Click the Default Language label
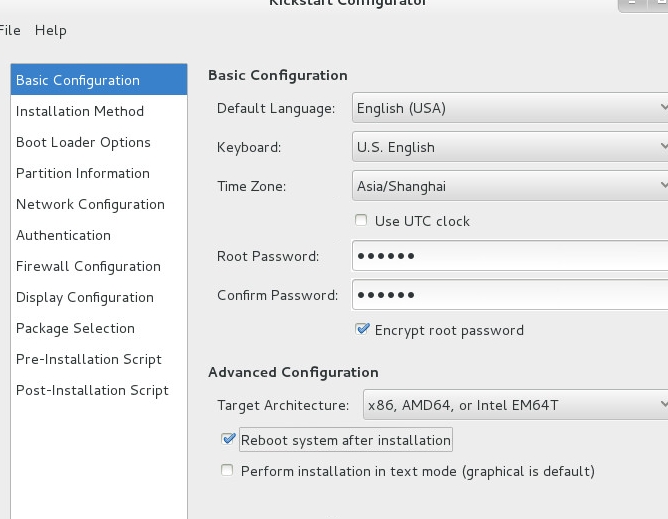The height and width of the screenshot is (519, 668). 276,109
